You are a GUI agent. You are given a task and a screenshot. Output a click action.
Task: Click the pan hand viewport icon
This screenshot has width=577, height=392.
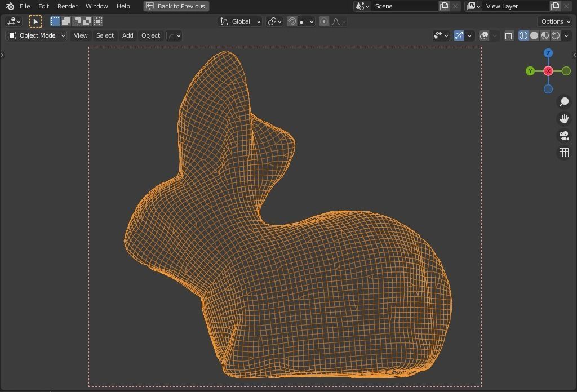pos(563,119)
